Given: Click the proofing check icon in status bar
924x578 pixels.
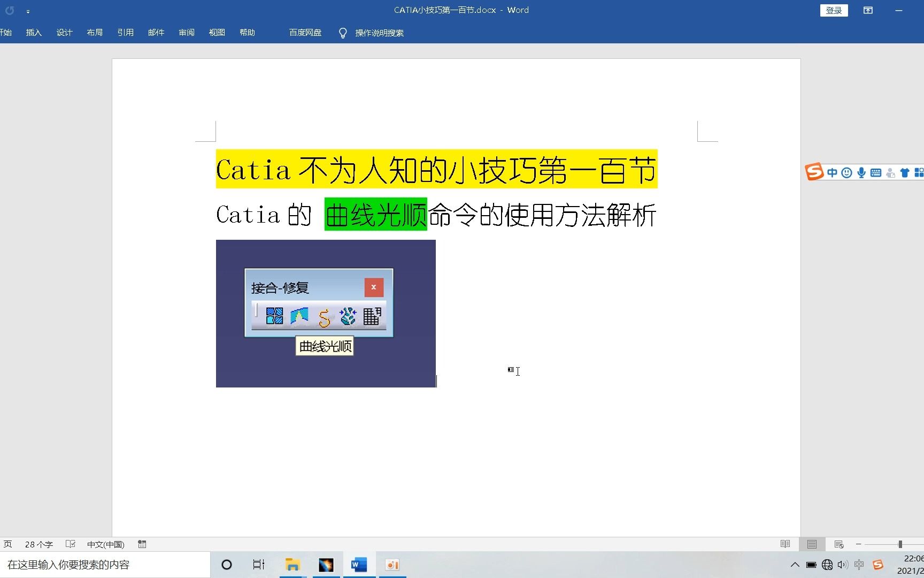Looking at the screenshot, I should pyautogui.click(x=70, y=544).
